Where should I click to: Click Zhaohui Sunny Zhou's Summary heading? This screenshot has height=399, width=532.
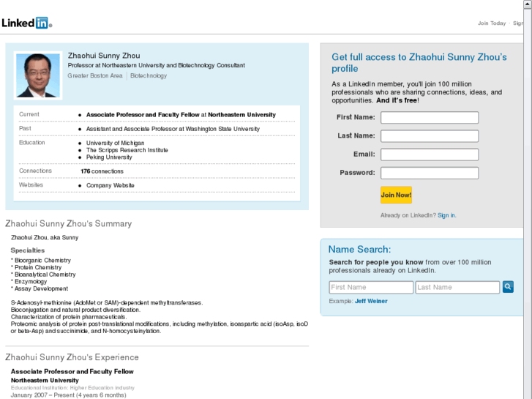tap(69, 224)
